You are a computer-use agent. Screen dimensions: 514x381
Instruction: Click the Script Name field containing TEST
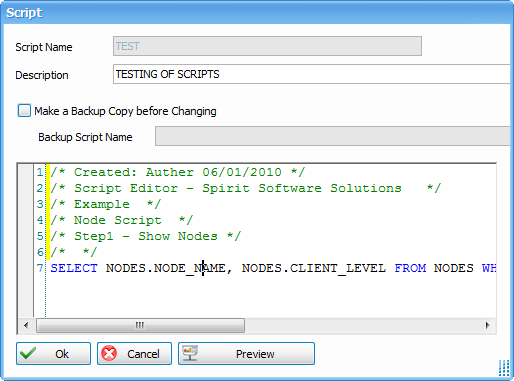pyautogui.click(x=267, y=46)
